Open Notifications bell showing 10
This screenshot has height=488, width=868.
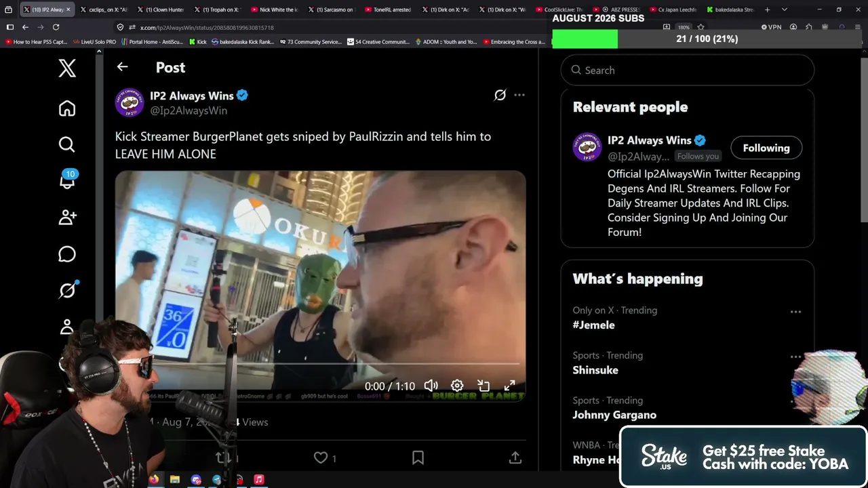point(67,180)
